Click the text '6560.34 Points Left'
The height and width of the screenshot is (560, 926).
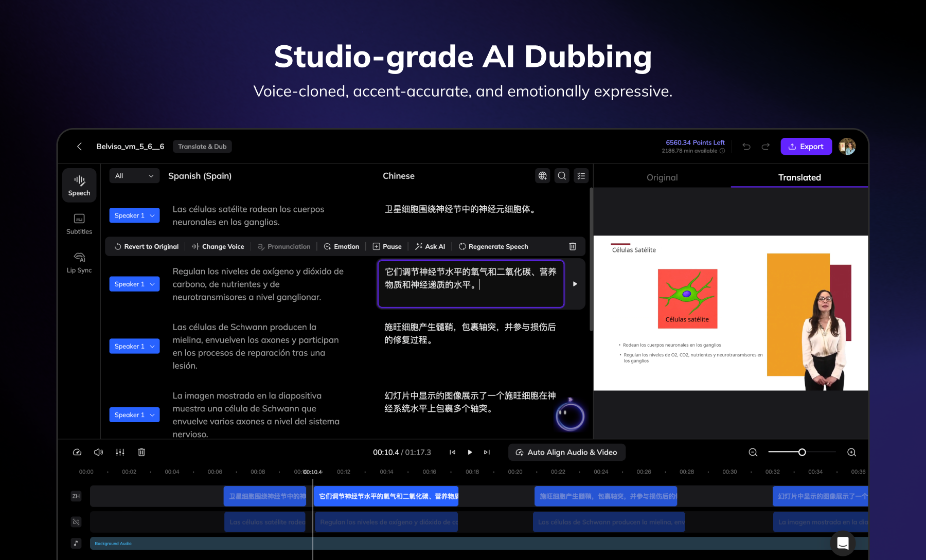(x=695, y=142)
